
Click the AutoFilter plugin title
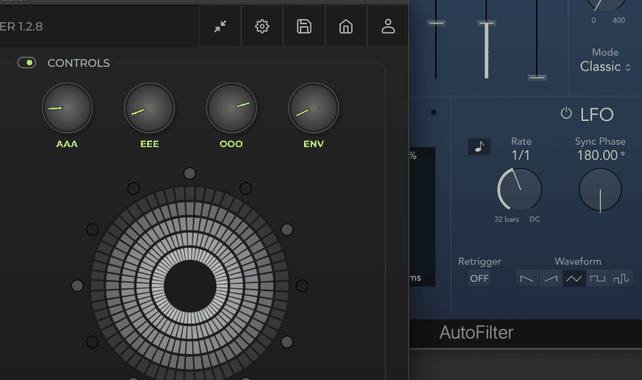pos(476,332)
